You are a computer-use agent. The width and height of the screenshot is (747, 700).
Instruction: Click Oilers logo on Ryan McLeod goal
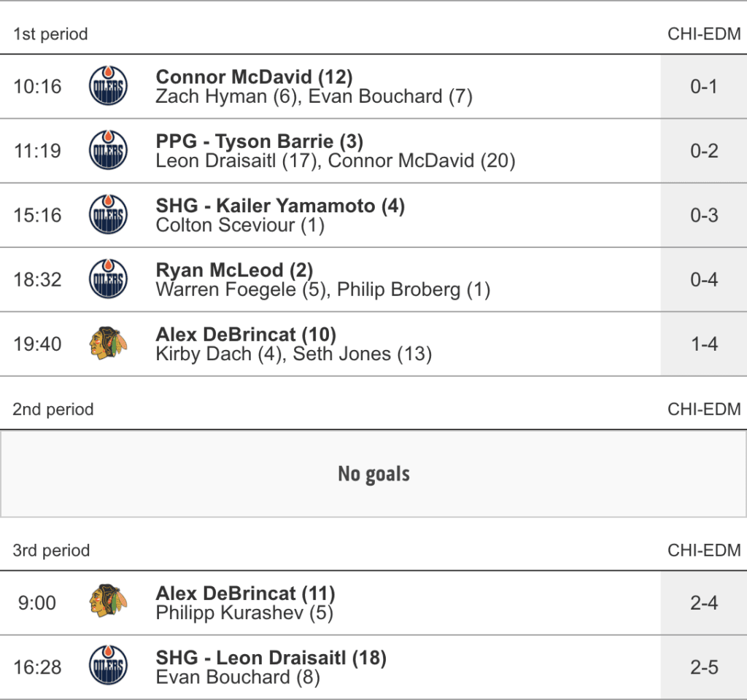108,279
